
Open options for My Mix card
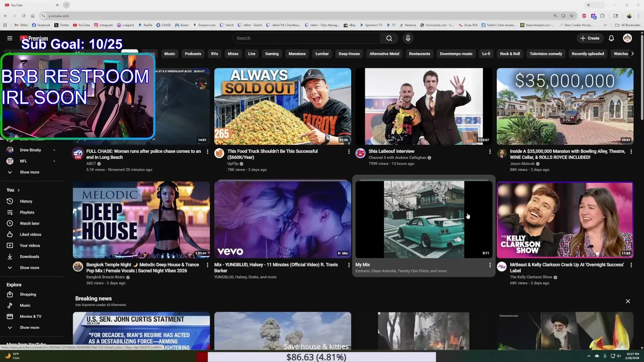coord(490,265)
